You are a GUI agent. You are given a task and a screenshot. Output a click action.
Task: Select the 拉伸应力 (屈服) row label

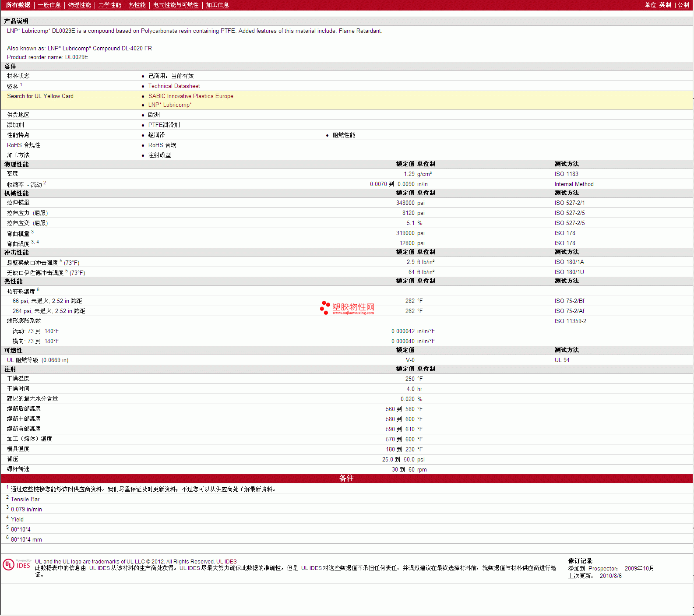(x=27, y=213)
